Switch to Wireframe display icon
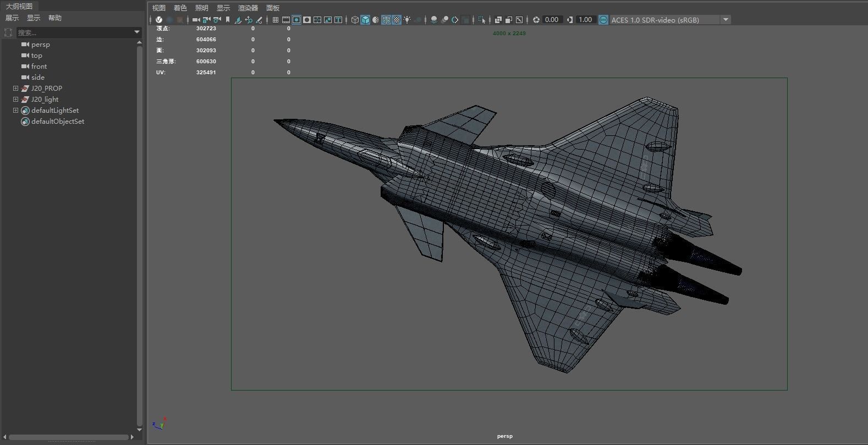This screenshot has width=868, height=445. [355, 20]
